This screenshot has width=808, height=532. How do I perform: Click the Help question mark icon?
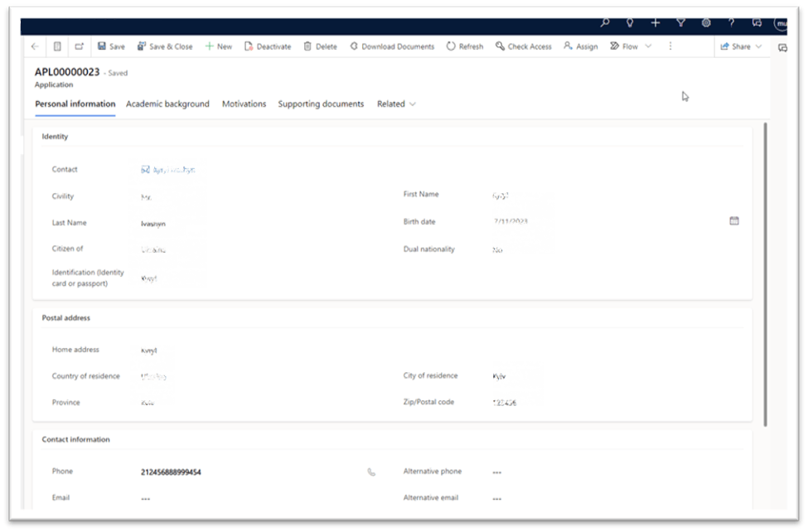coord(730,22)
